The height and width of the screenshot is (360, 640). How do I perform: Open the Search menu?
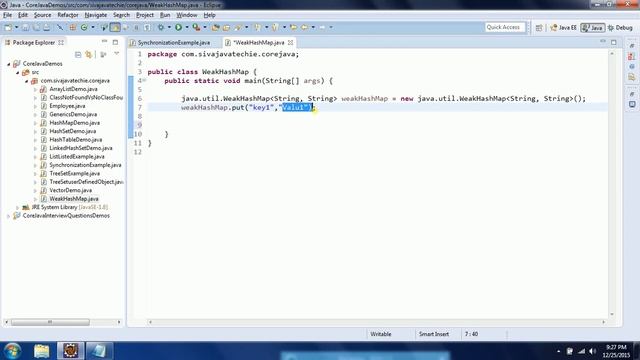121,15
